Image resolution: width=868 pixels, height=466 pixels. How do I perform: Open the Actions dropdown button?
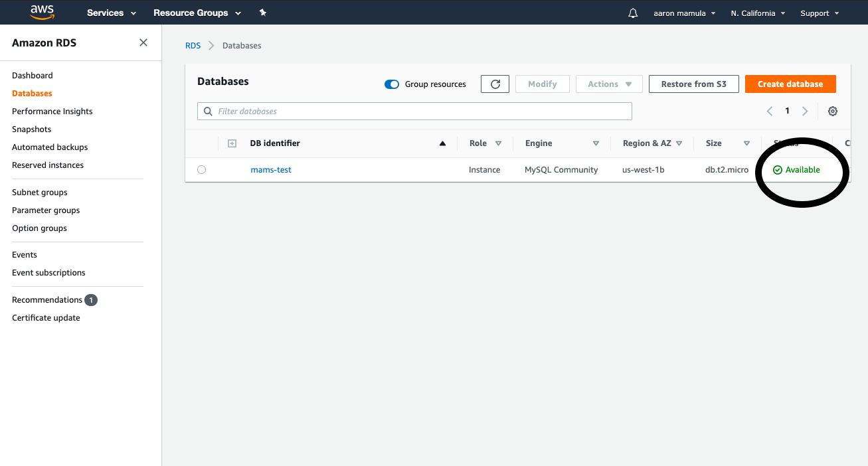click(x=609, y=84)
